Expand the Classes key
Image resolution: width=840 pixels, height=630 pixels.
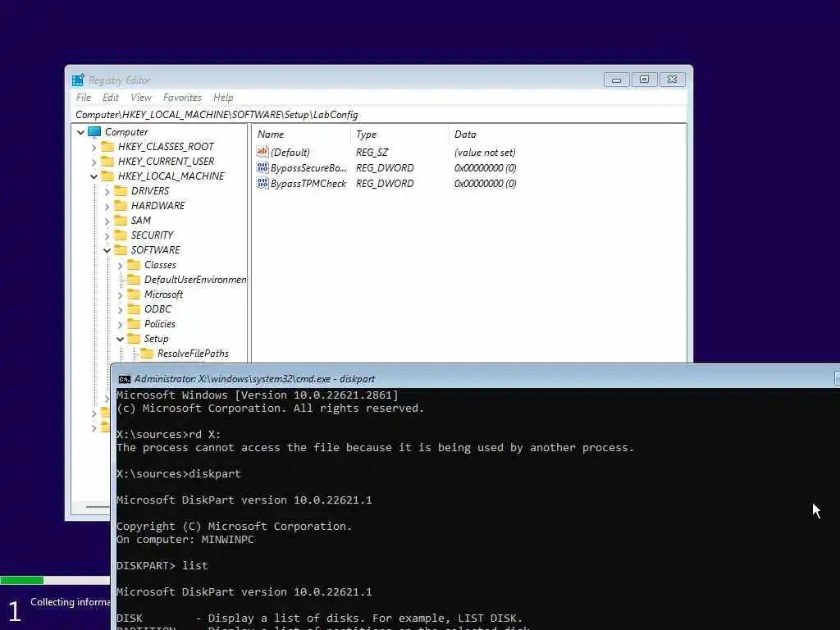pyautogui.click(x=120, y=265)
